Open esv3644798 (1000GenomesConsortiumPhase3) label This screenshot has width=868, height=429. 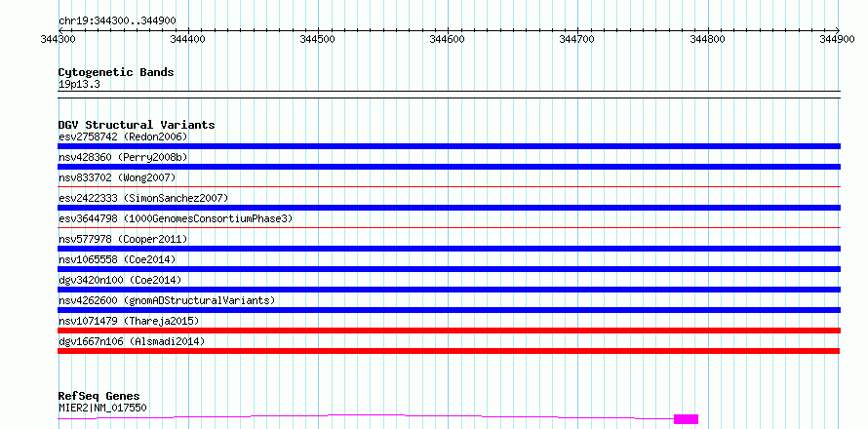click(x=176, y=218)
